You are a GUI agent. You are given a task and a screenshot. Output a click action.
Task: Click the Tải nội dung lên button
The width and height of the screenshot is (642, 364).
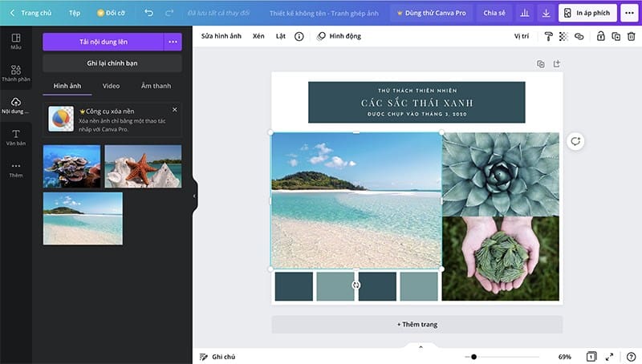(103, 42)
